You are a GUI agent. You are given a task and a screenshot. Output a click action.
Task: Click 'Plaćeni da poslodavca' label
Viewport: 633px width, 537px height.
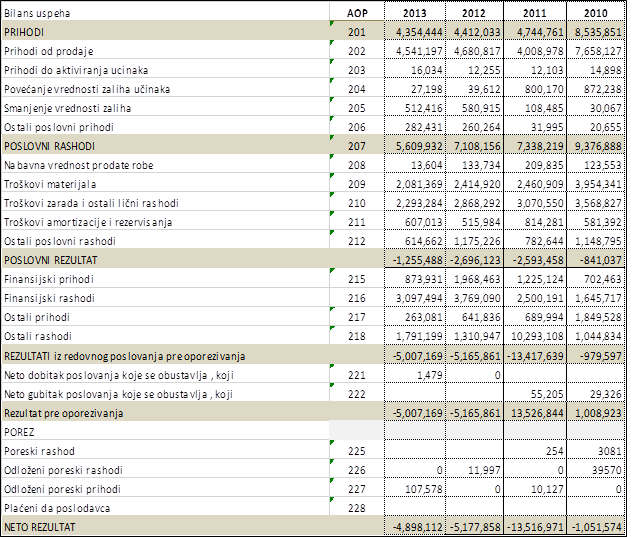(x=57, y=508)
